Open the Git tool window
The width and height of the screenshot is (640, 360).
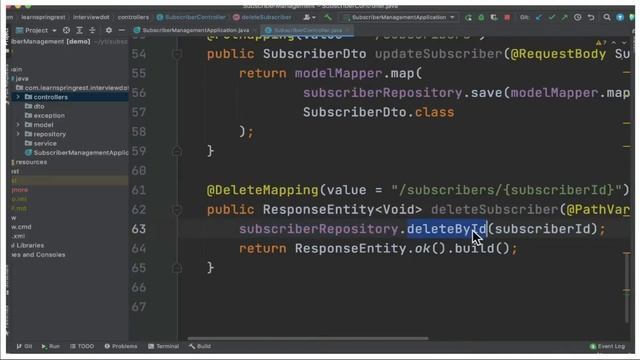(24, 346)
